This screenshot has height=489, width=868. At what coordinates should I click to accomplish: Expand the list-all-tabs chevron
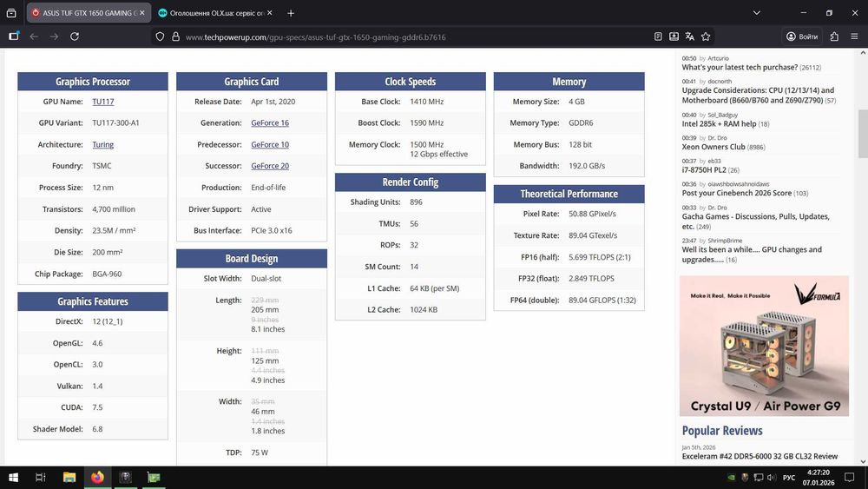pyautogui.click(x=756, y=13)
